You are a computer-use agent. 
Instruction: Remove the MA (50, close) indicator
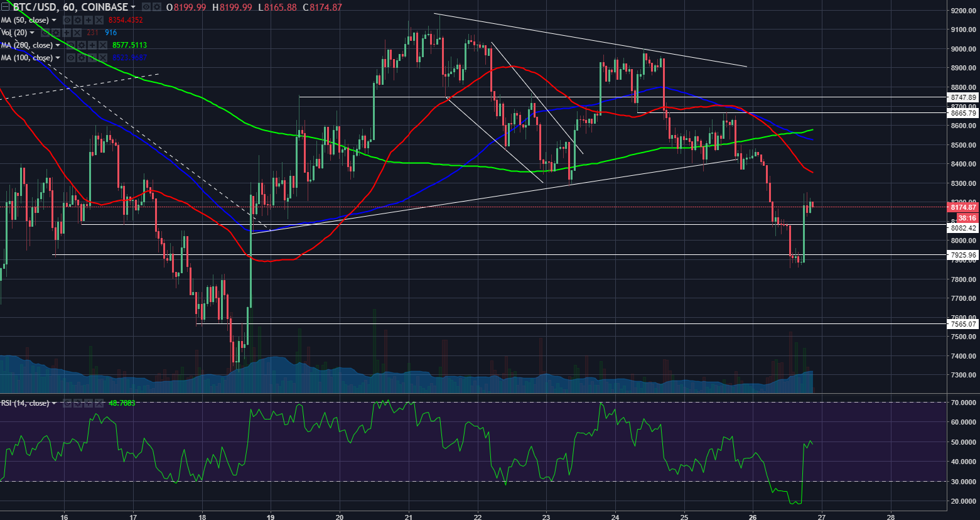click(x=99, y=20)
